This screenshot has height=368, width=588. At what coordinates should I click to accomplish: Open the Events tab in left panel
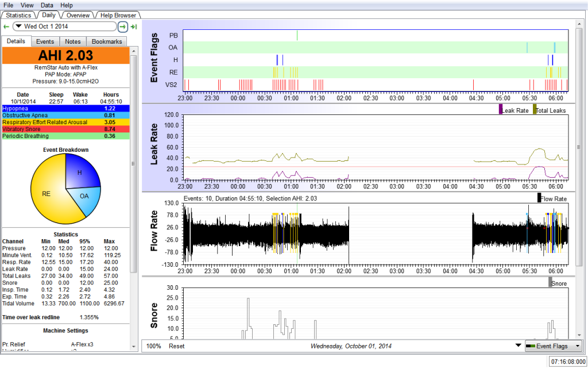pyautogui.click(x=45, y=41)
